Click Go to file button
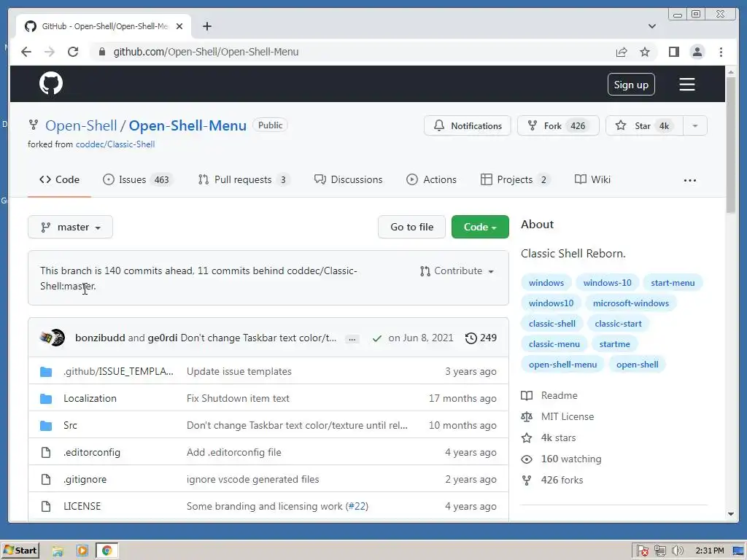The image size is (747, 560). [411, 227]
